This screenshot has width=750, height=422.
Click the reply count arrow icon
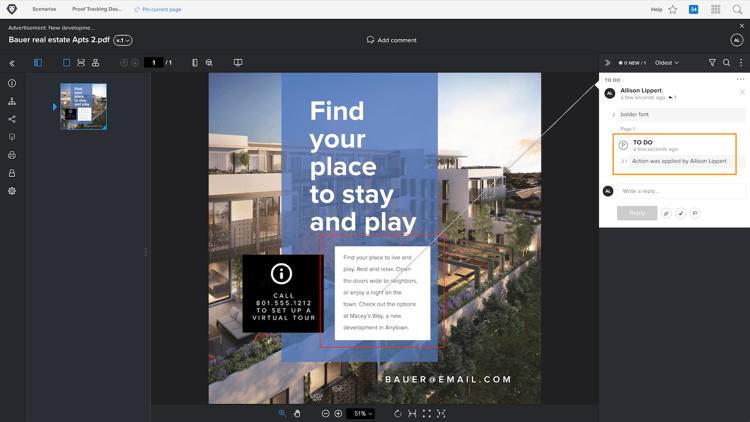coord(672,98)
